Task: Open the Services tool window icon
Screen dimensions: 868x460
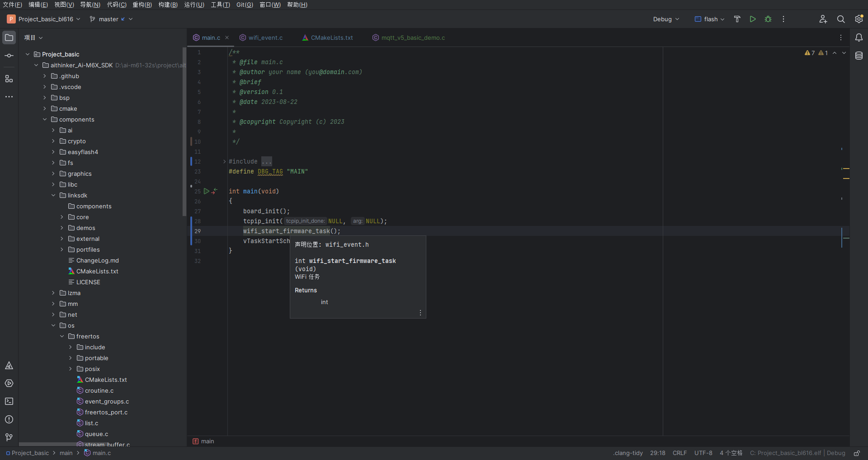Action: [x=9, y=383]
